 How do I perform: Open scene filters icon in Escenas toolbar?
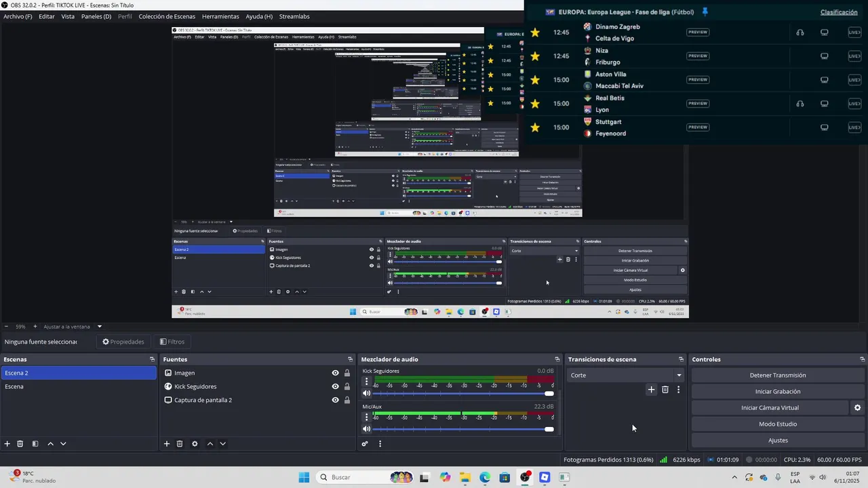tap(35, 444)
